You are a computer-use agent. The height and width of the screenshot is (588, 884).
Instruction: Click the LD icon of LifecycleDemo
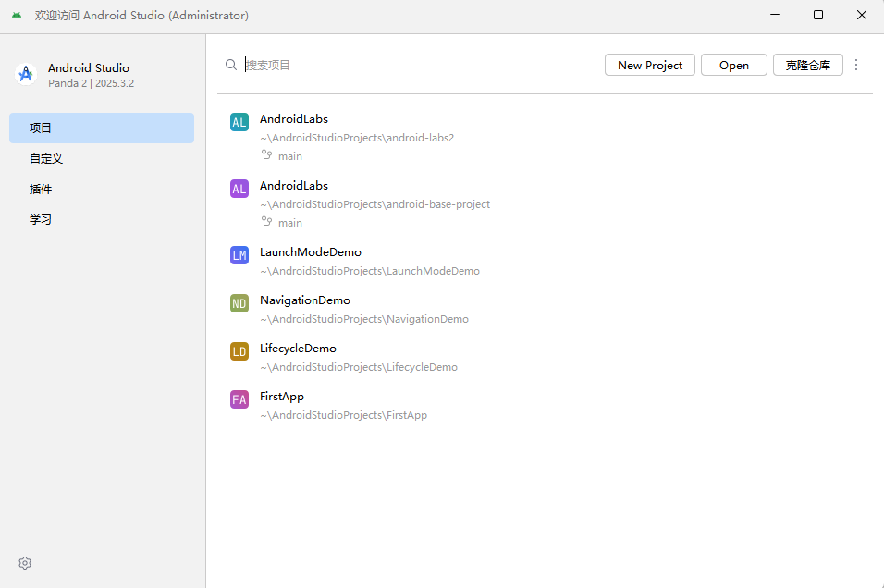pyautogui.click(x=239, y=352)
